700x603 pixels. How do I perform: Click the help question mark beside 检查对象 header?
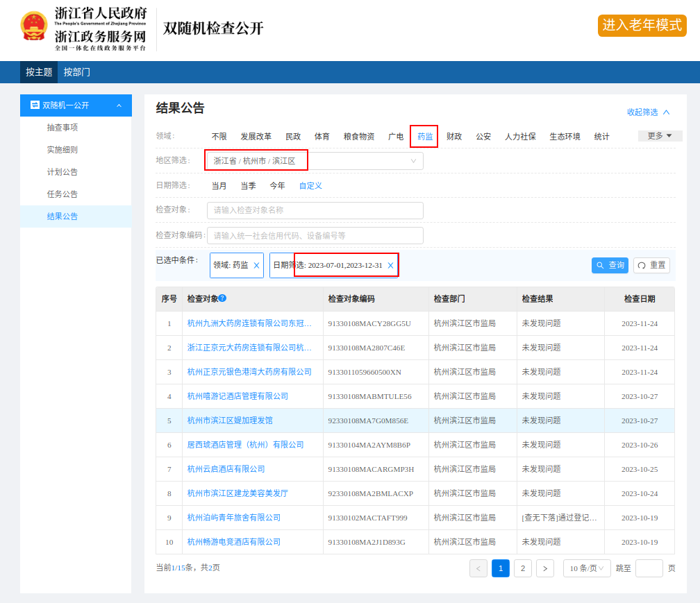pyautogui.click(x=222, y=298)
